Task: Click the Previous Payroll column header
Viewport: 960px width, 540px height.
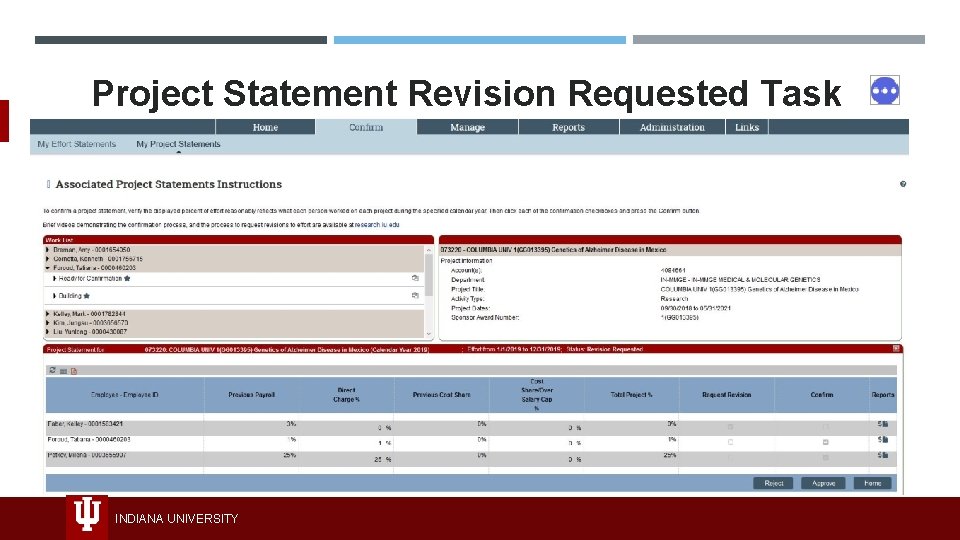Action: click(252, 395)
